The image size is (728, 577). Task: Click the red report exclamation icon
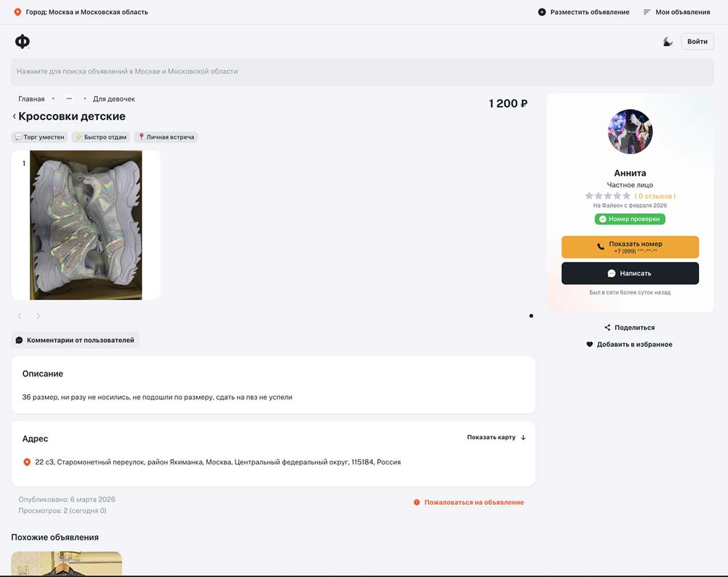tap(416, 503)
